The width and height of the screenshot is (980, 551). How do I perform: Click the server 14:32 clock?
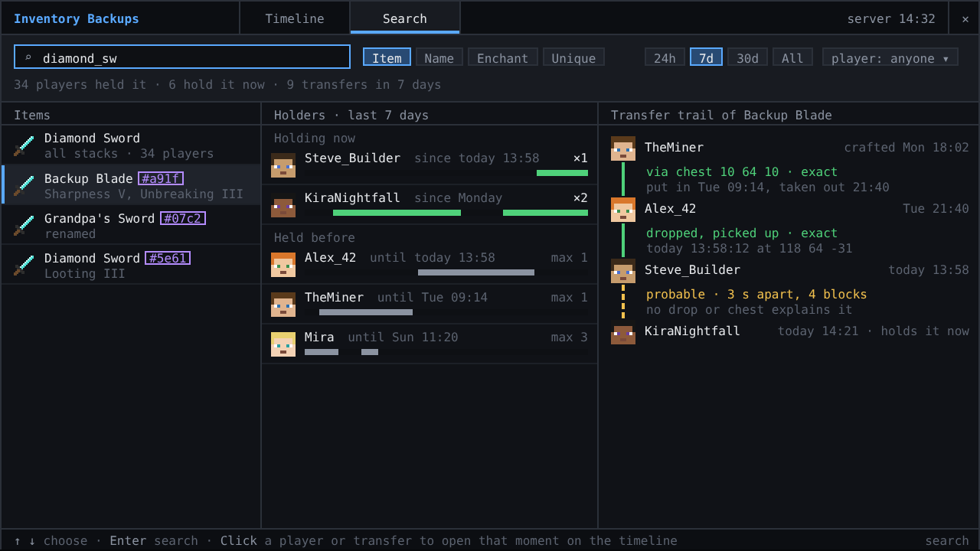coord(891,18)
